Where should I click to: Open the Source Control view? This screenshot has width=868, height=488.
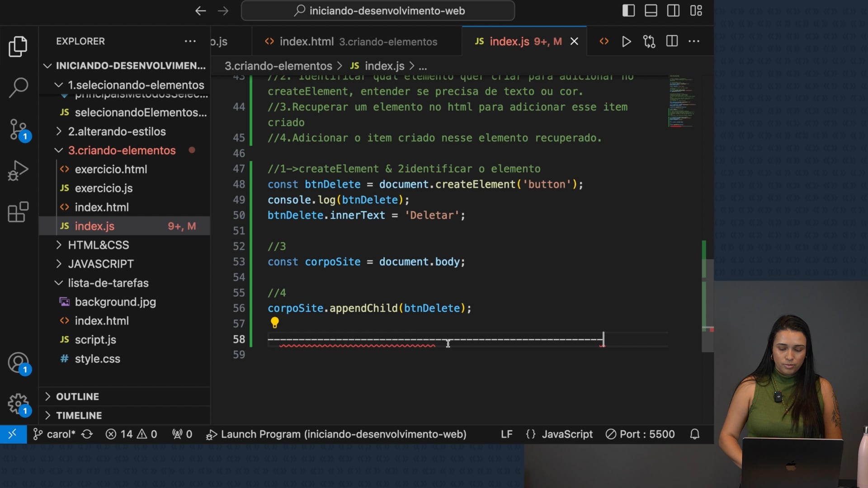19,130
